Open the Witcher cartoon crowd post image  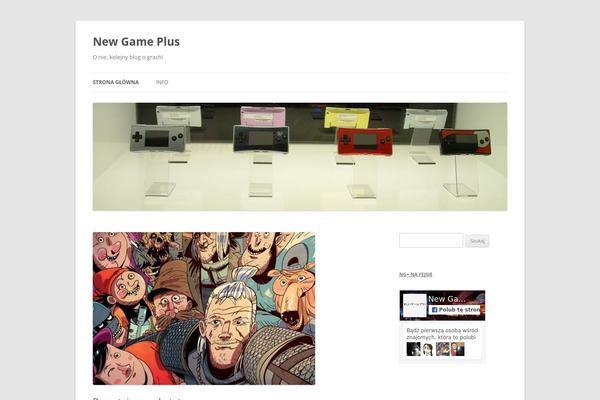204,308
